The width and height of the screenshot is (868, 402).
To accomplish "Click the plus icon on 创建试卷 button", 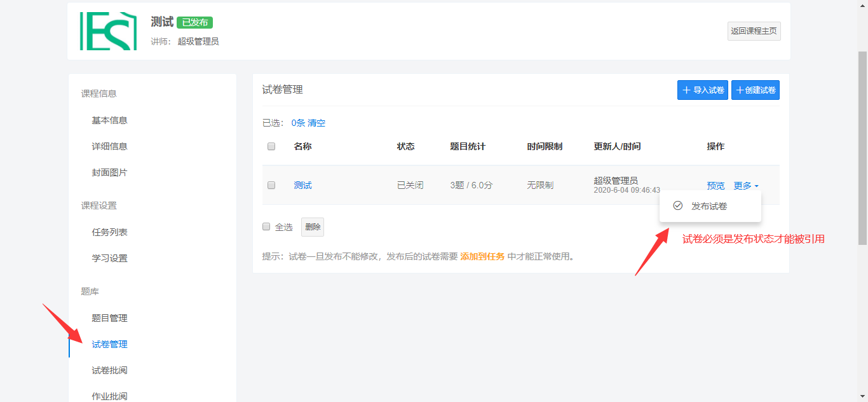I will [x=740, y=90].
